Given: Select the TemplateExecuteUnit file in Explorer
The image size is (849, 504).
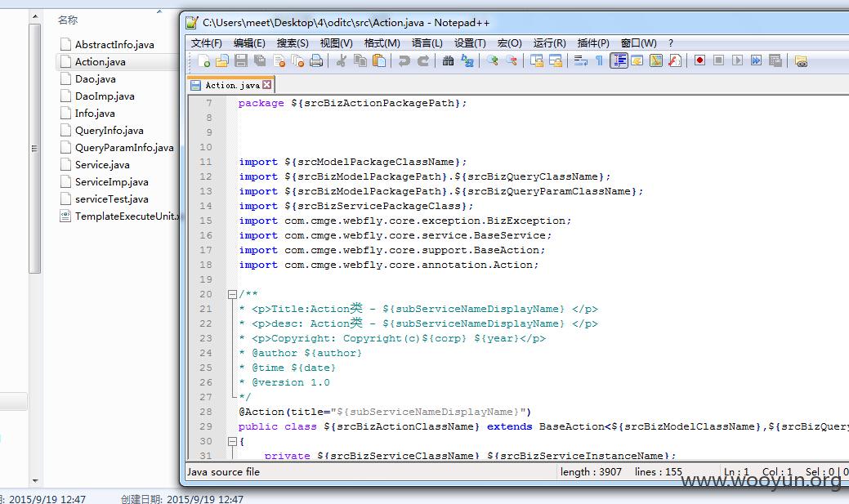Looking at the screenshot, I should pos(119,216).
